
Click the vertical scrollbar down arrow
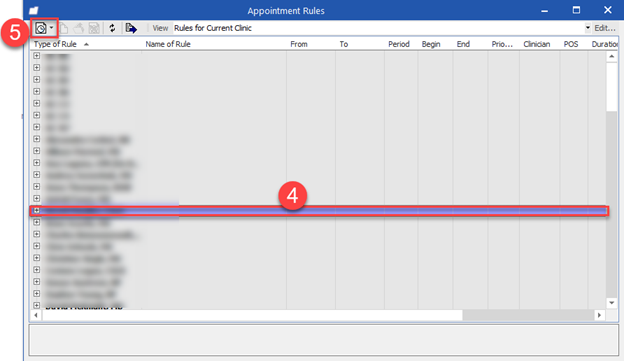coord(612,303)
